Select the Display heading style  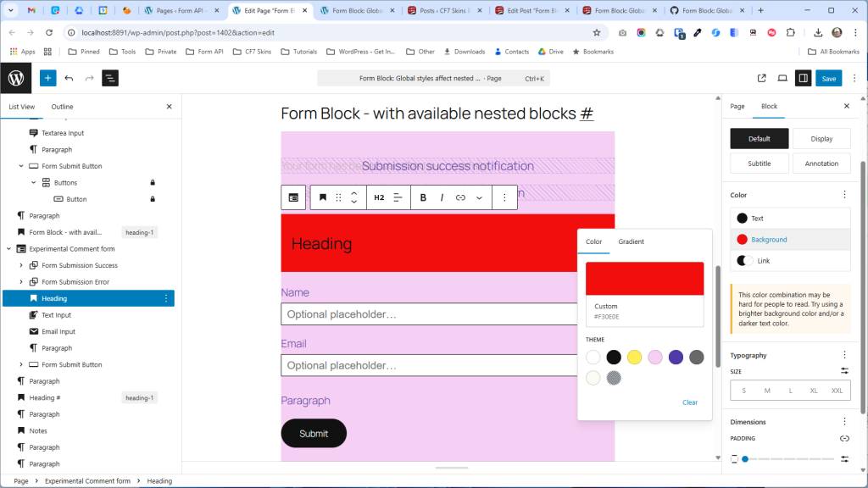tap(821, 139)
